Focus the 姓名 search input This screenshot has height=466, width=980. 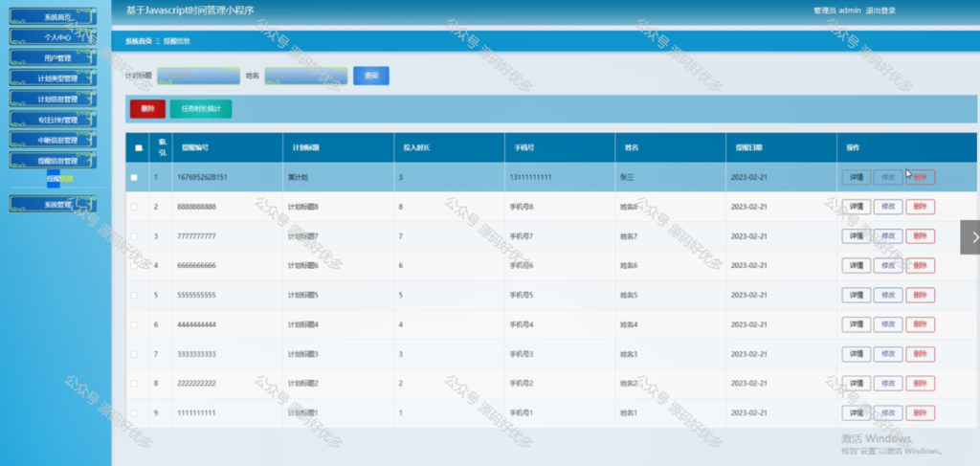pos(306,76)
